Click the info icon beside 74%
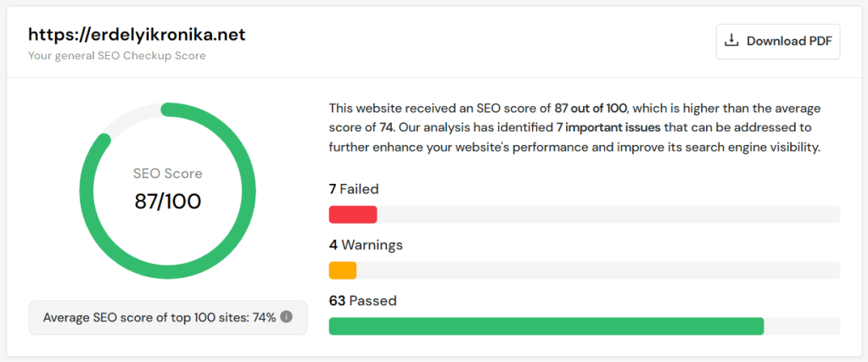Viewport: 868px width, 362px height. pos(287,317)
